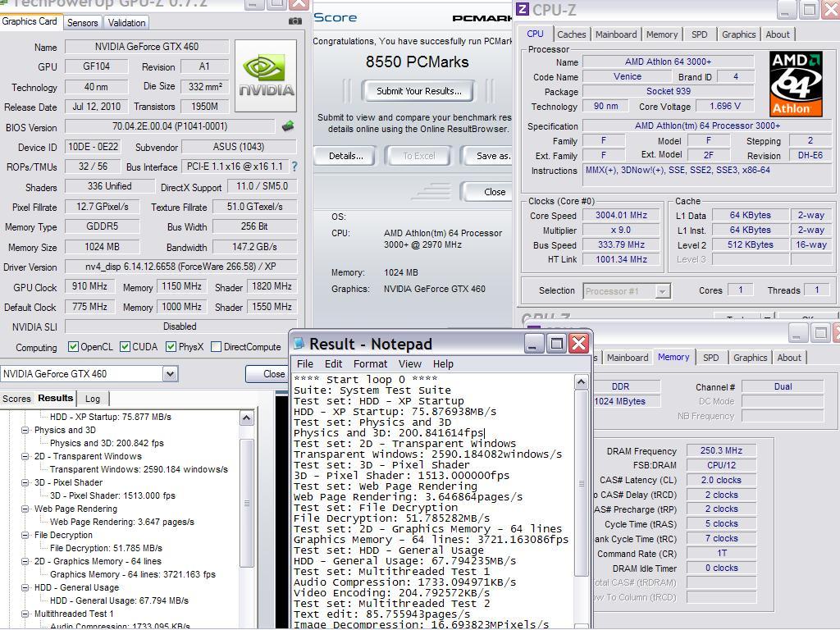Click tree item Physics and 3D: 200.842 fps
This screenshot has height=630, width=840.
(107, 443)
